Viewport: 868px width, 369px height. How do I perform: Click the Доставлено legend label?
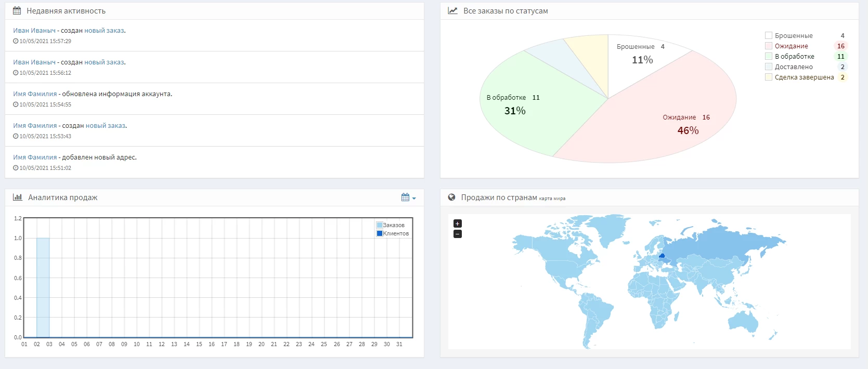(794, 67)
